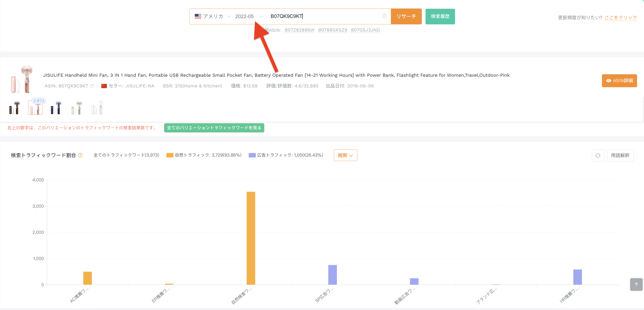Select example ASIN B0788GKSZ9
Screen dimensions: 644x310
point(333,30)
